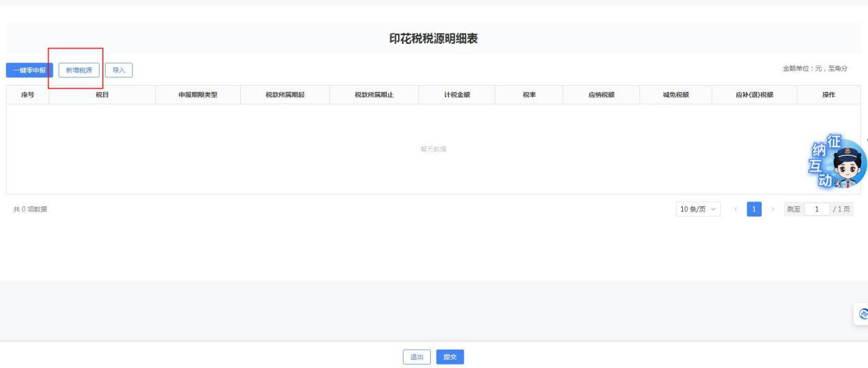The width and height of the screenshot is (868, 368).
Task: Click the 一键零申报 button
Action: tap(30, 70)
